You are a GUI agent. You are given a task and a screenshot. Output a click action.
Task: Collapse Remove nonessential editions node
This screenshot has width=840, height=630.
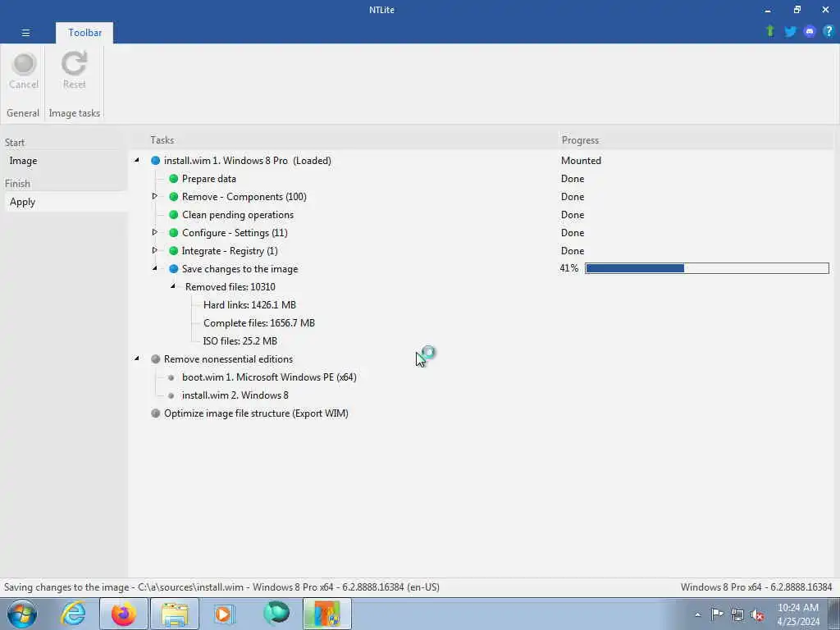[x=137, y=358]
